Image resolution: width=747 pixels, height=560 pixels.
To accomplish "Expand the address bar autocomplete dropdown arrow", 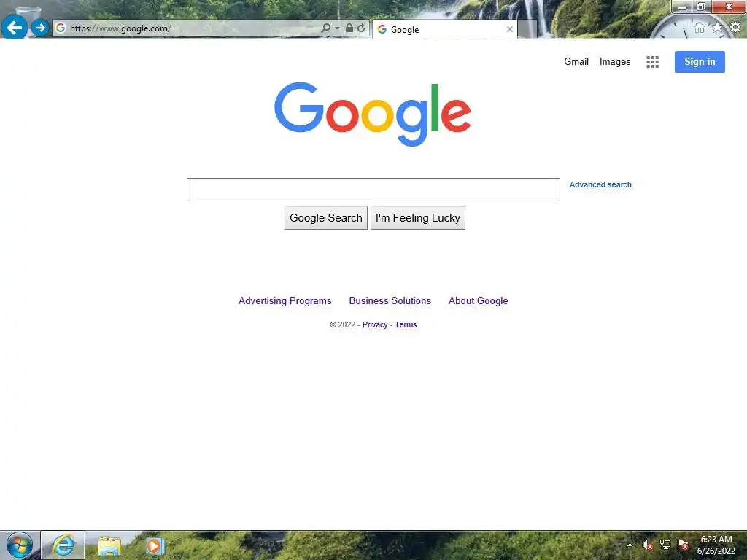I will point(337,28).
